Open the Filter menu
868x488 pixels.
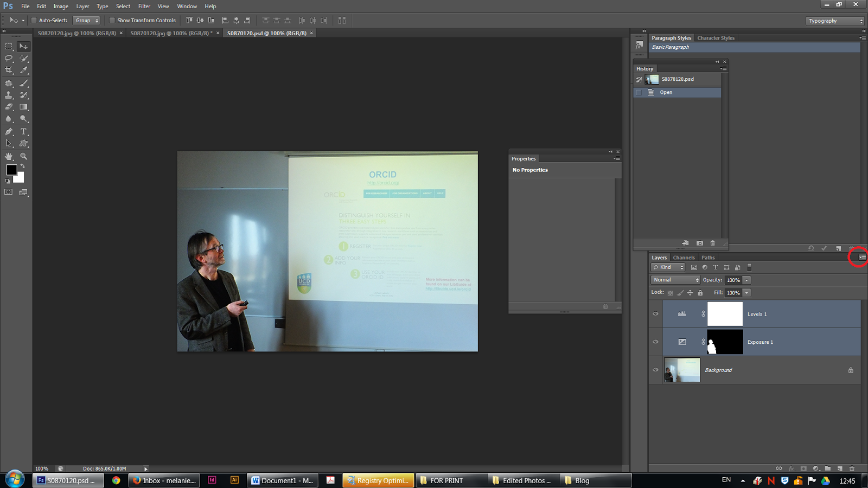(x=144, y=6)
